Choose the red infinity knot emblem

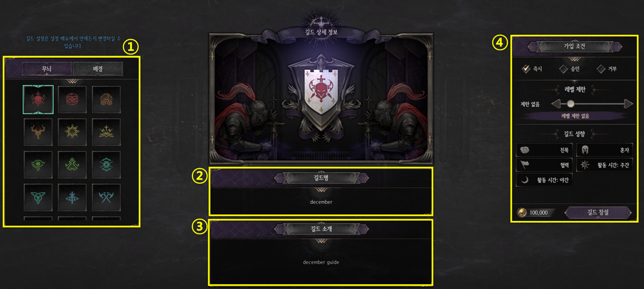tap(72, 100)
